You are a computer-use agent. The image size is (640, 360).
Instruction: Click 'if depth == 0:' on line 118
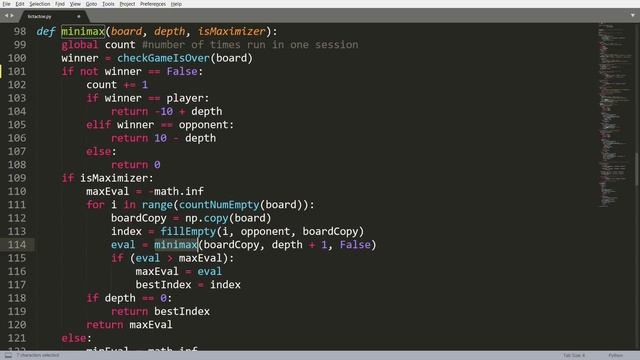coord(129,298)
